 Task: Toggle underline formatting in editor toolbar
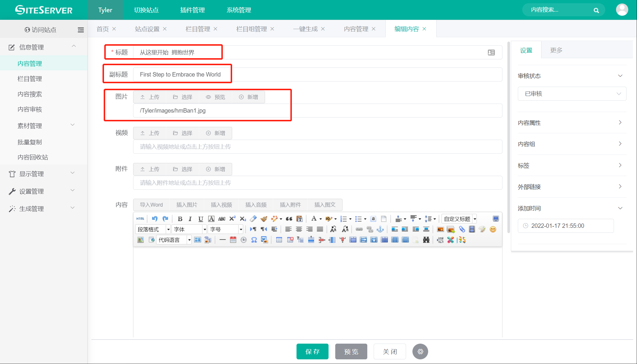coord(200,219)
